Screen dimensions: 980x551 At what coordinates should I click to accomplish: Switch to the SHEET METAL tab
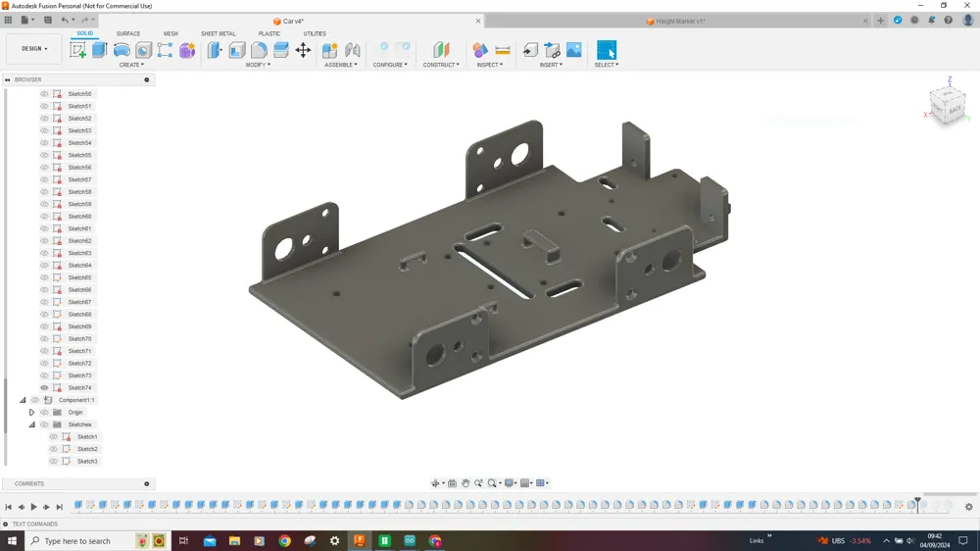click(x=219, y=33)
